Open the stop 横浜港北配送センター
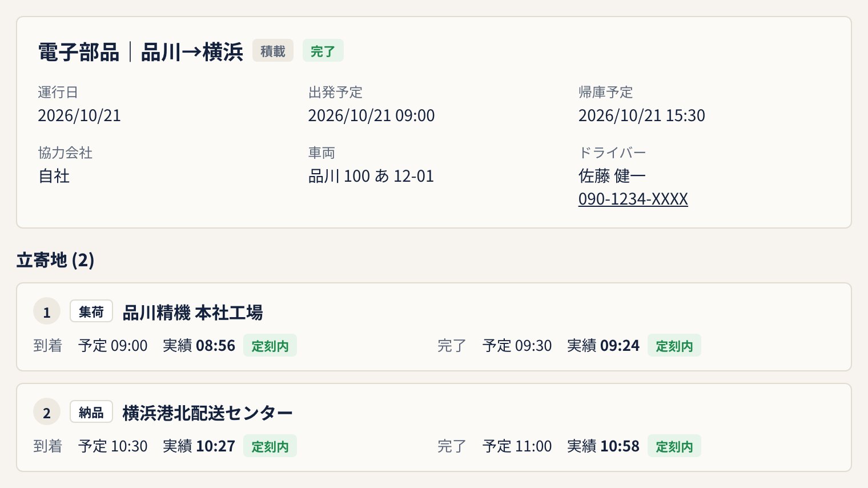This screenshot has height=488, width=868. (x=207, y=413)
